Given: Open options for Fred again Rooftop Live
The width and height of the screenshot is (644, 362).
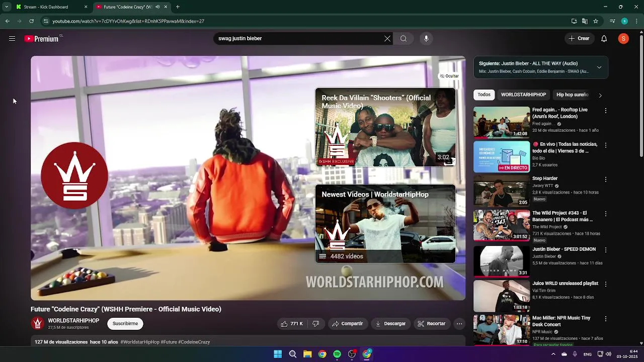Looking at the screenshot, I should (606, 111).
